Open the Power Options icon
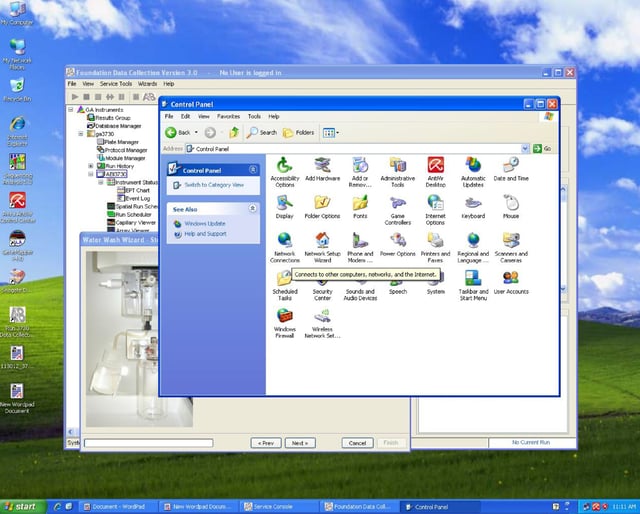Image resolution: width=640 pixels, height=514 pixels. (398, 245)
